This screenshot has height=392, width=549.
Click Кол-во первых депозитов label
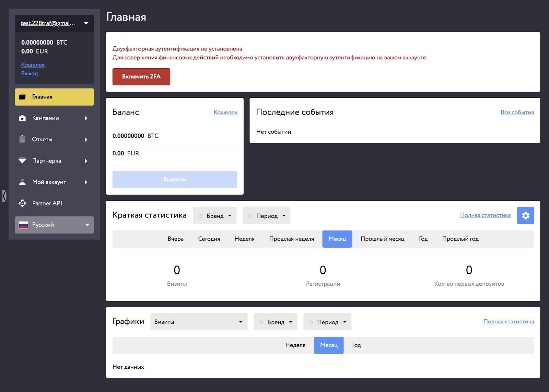point(469,284)
